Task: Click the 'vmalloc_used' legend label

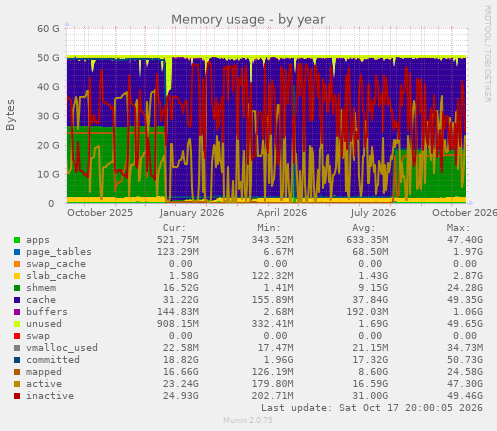Action: (x=62, y=348)
